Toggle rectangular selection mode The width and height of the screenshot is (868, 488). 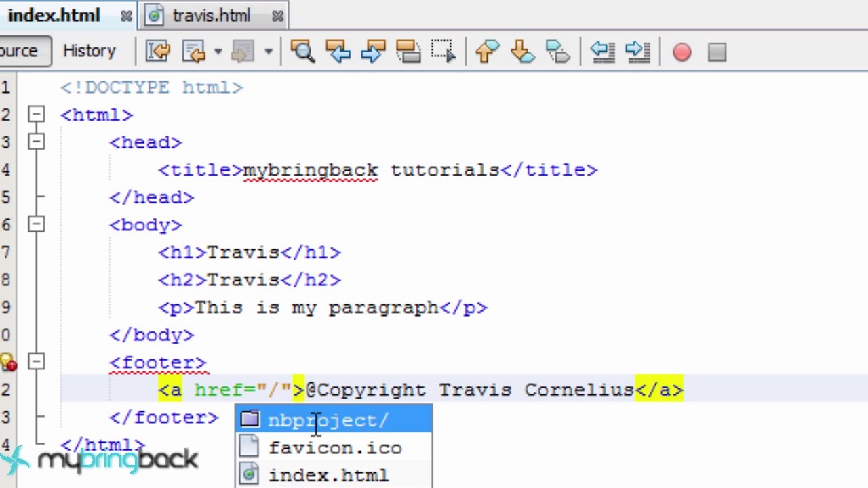(x=443, y=52)
